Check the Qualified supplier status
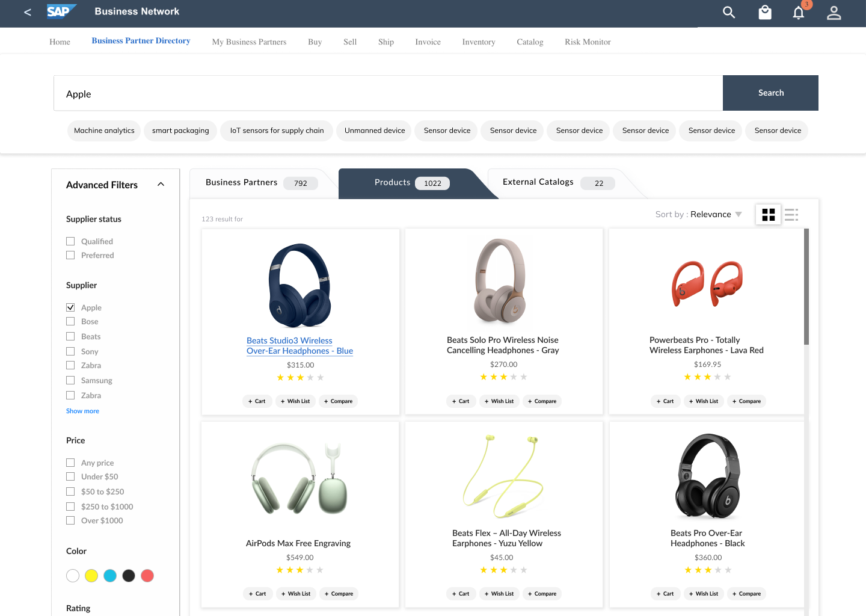The width and height of the screenshot is (866, 616). coord(70,241)
